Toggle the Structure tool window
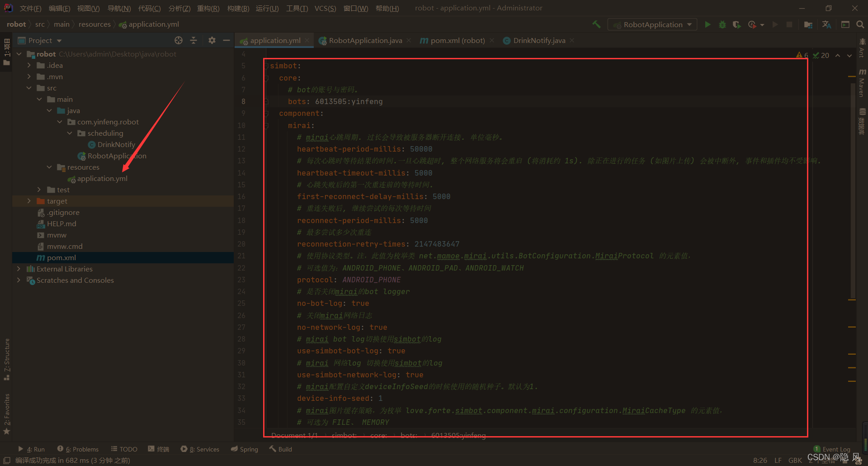 pyautogui.click(x=7, y=358)
